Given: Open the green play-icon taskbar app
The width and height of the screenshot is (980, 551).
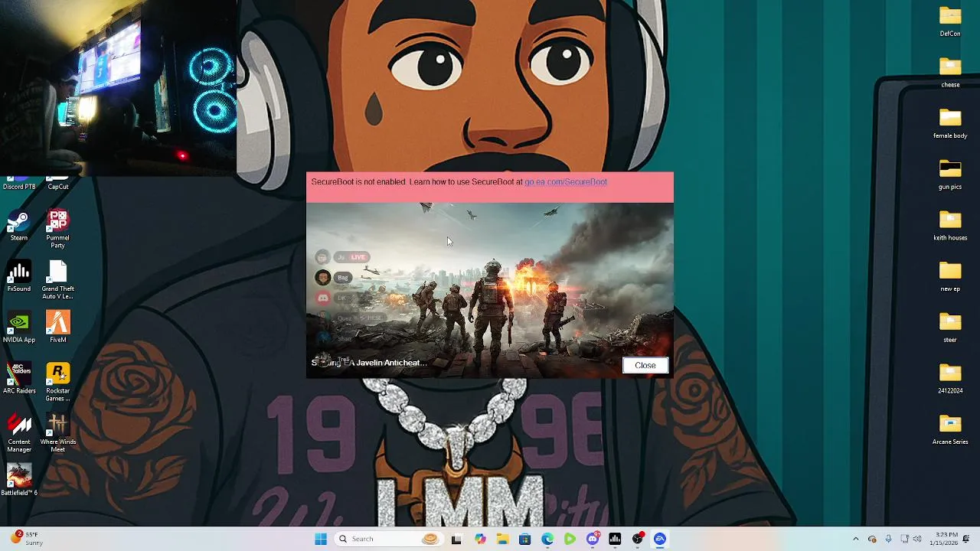Looking at the screenshot, I should pos(570,539).
